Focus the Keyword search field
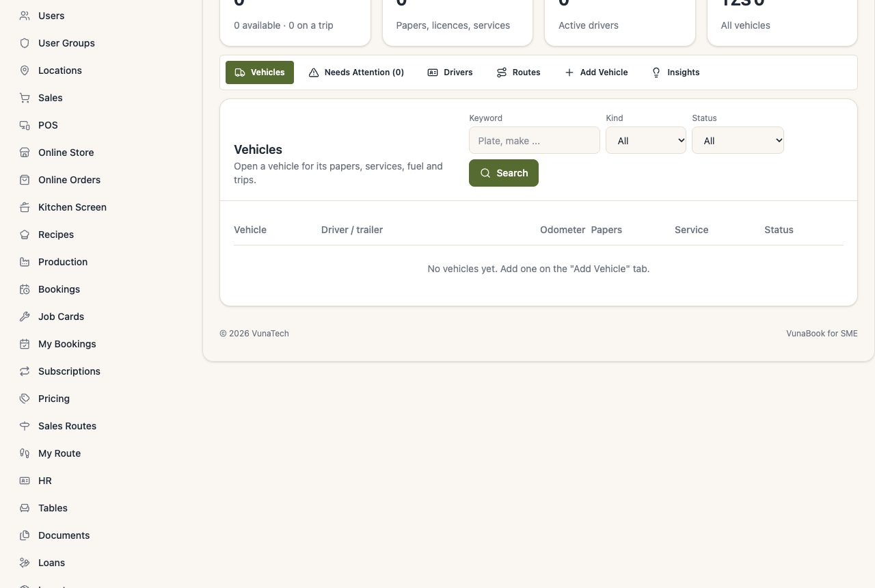 [535, 140]
